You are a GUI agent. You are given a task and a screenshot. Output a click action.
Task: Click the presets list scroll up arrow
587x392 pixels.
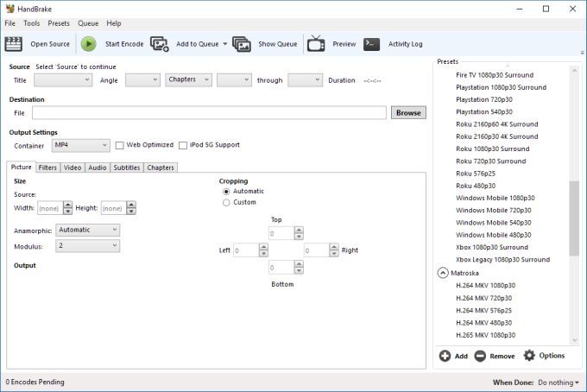pyautogui.click(x=574, y=70)
